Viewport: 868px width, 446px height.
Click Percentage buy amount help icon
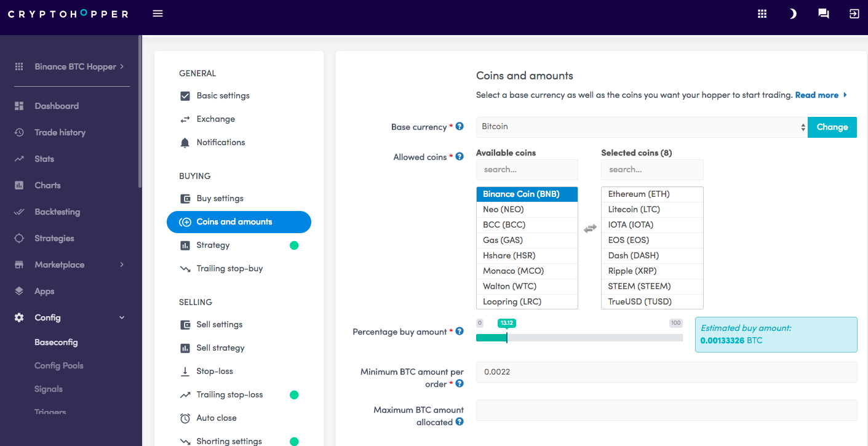click(x=460, y=331)
